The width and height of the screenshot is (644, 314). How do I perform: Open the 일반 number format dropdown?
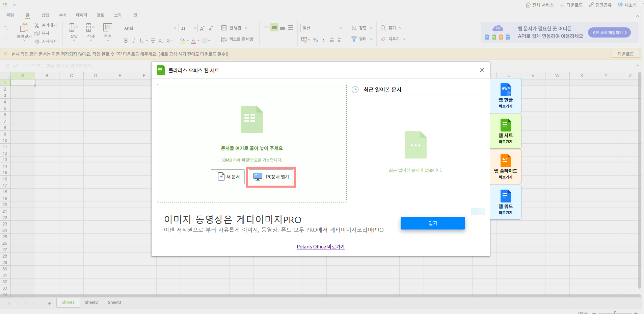[322, 28]
